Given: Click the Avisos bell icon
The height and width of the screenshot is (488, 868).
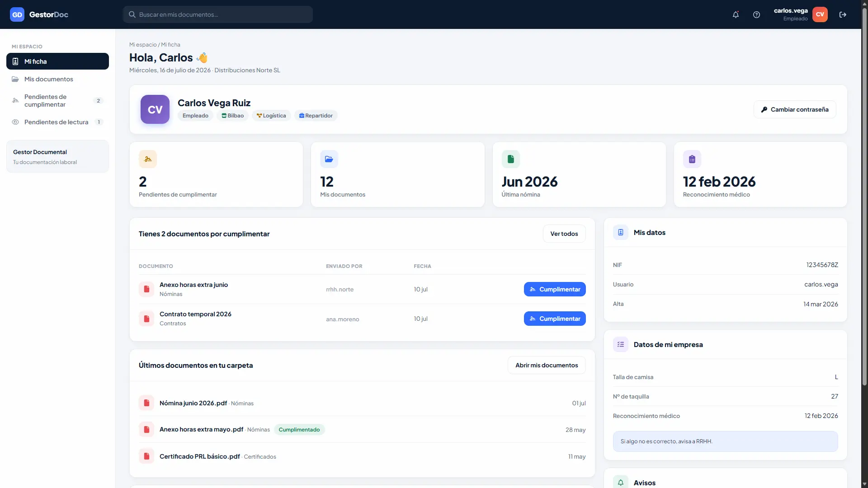Looking at the screenshot, I should 621,482.
